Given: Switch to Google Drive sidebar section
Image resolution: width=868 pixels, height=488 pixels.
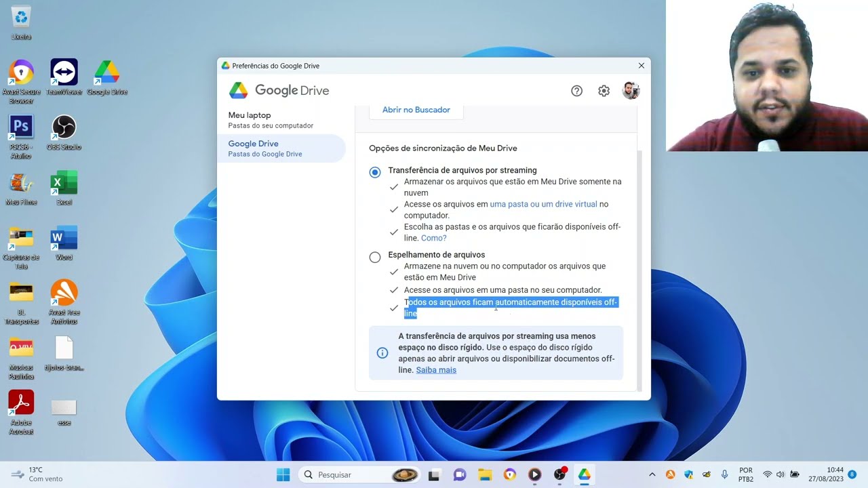Looking at the screenshot, I should pos(281,148).
